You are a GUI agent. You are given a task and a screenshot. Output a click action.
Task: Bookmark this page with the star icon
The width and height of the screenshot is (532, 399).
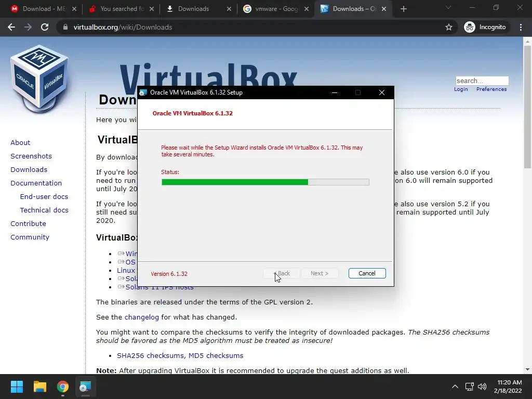(448, 27)
